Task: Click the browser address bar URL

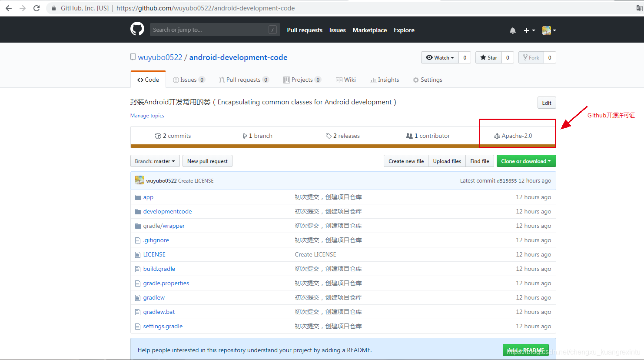Action: (x=206, y=8)
